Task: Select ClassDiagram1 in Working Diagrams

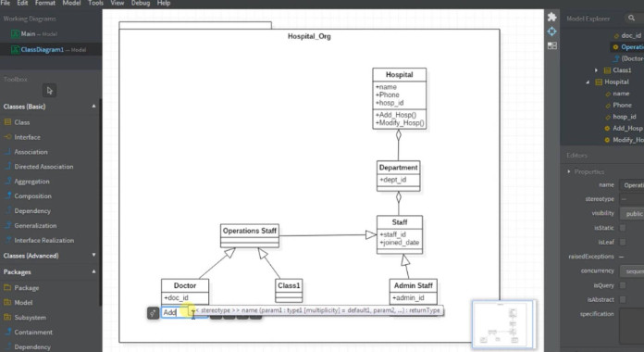Action: [x=51, y=50]
